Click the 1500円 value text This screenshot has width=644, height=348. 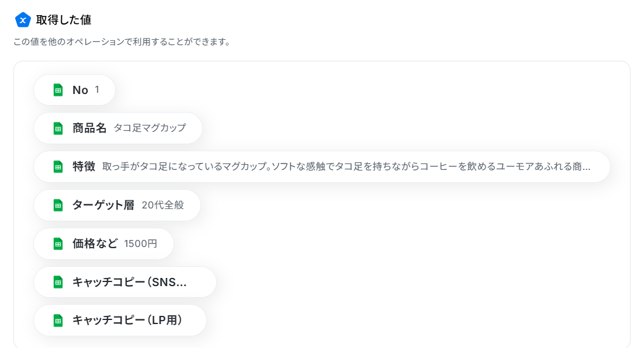(140, 243)
